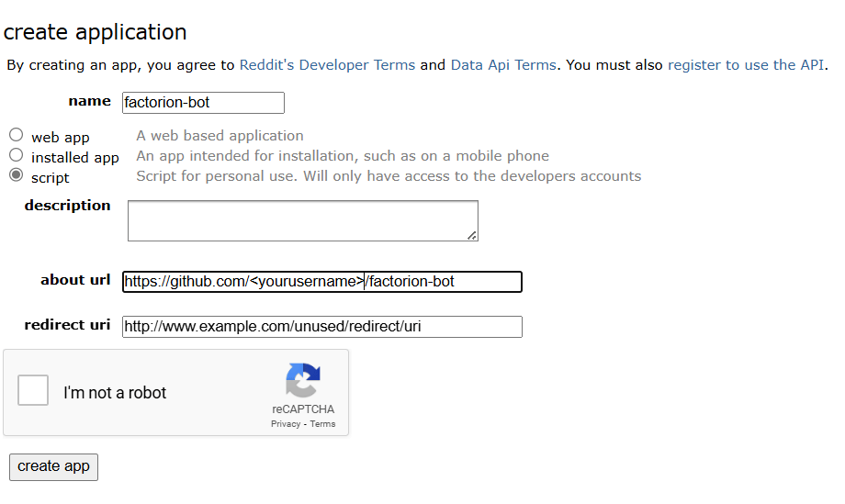Check the I'm not a robot box
Image resolution: width=845 pixels, height=504 pixels.
(x=33, y=391)
